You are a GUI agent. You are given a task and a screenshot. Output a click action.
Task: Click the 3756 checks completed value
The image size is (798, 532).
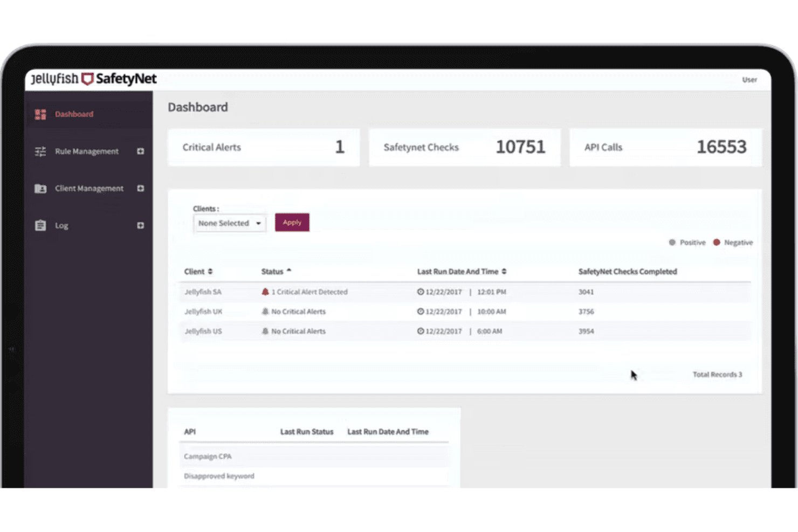click(x=586, y=312)
